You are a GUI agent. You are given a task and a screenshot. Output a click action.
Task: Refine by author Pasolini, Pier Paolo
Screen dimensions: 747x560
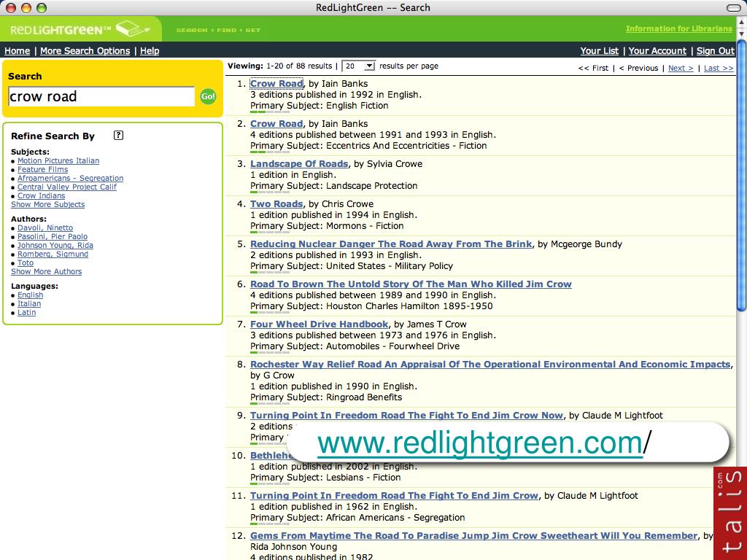click(53, 237)
